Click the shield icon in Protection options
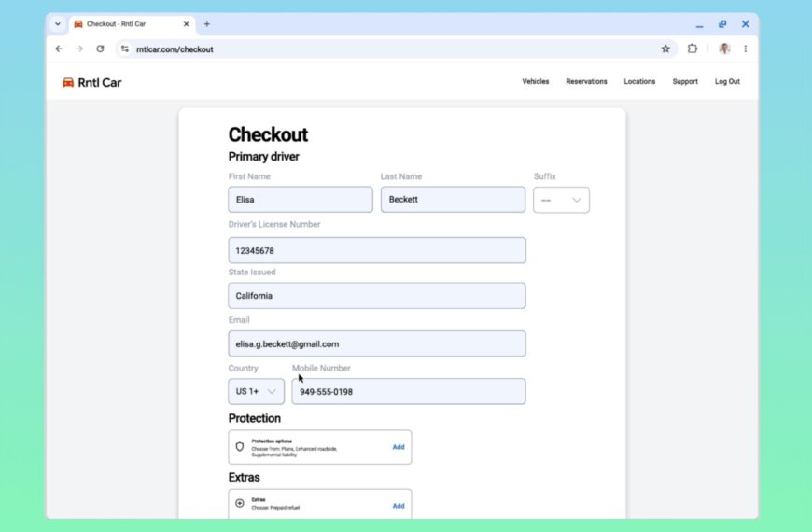This screenshot has height=532, width=812. (240, 446)
